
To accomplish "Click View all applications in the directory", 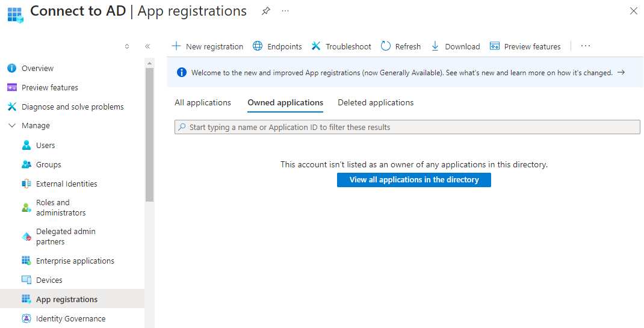I will (414, 180).
